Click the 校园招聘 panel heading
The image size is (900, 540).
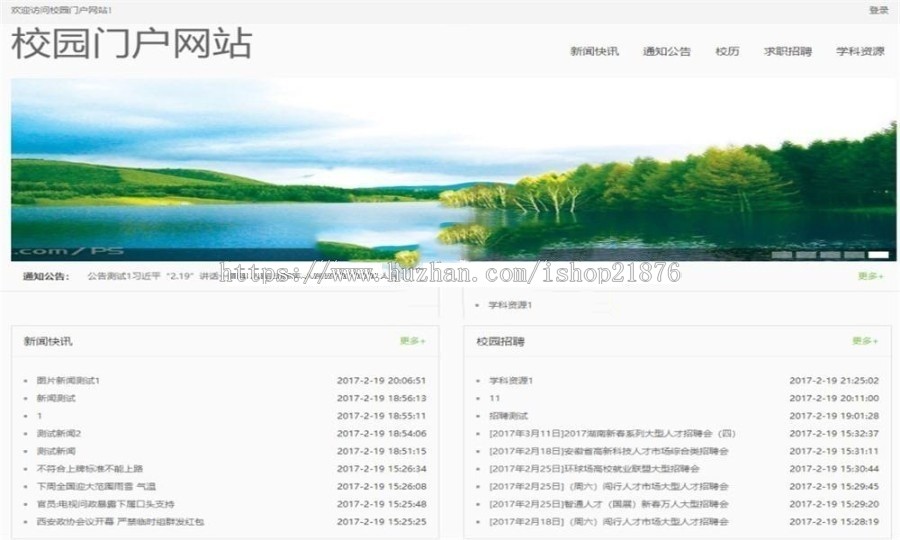(501, 341)
